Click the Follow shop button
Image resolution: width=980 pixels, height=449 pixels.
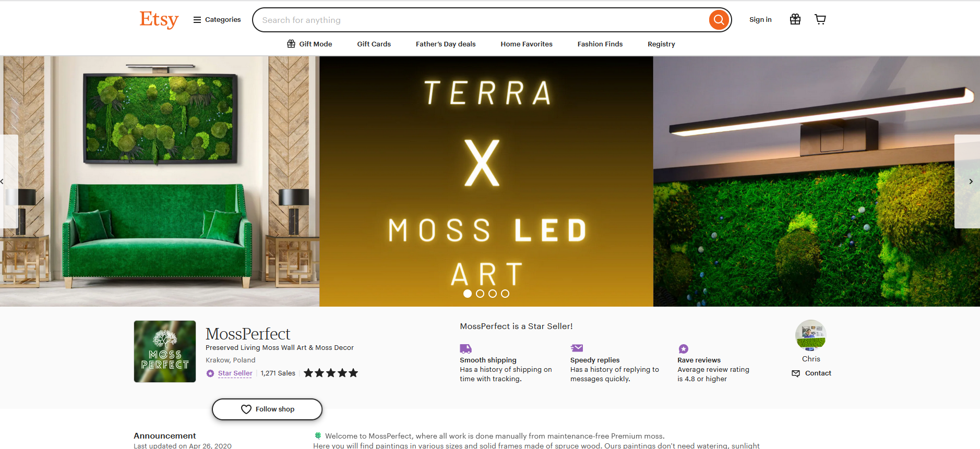tap(267, 409)
